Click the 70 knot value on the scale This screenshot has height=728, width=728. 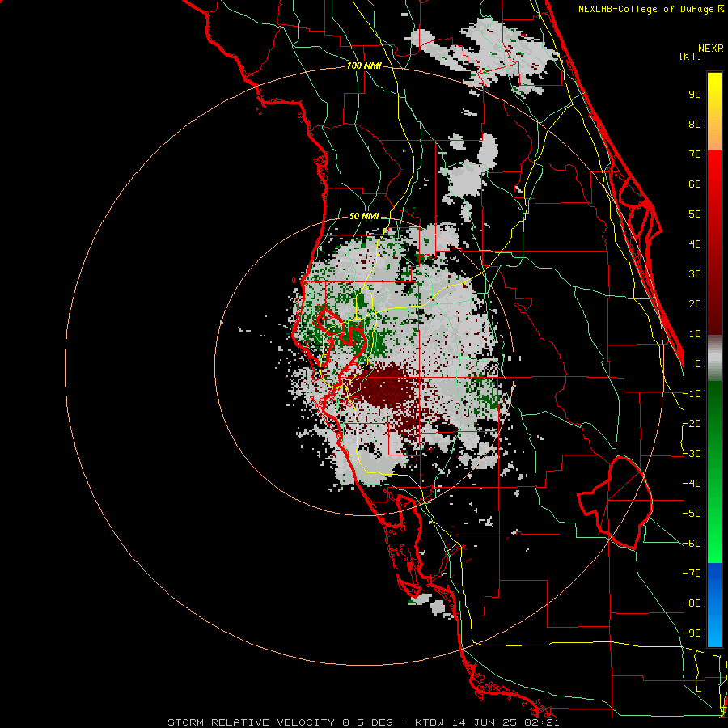(695, 154)
